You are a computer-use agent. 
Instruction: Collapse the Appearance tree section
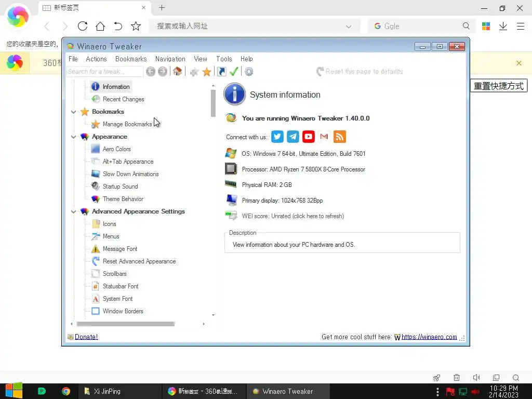point(73,137)
